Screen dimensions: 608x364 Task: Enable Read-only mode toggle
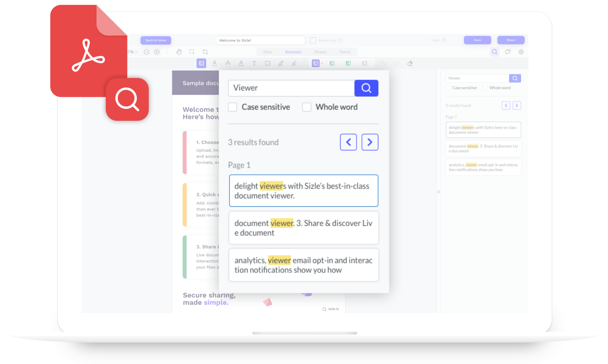click(x=313, y=40)
